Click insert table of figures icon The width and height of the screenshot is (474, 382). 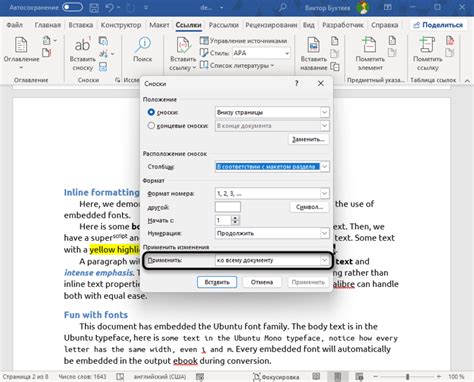tap(335, 41)
